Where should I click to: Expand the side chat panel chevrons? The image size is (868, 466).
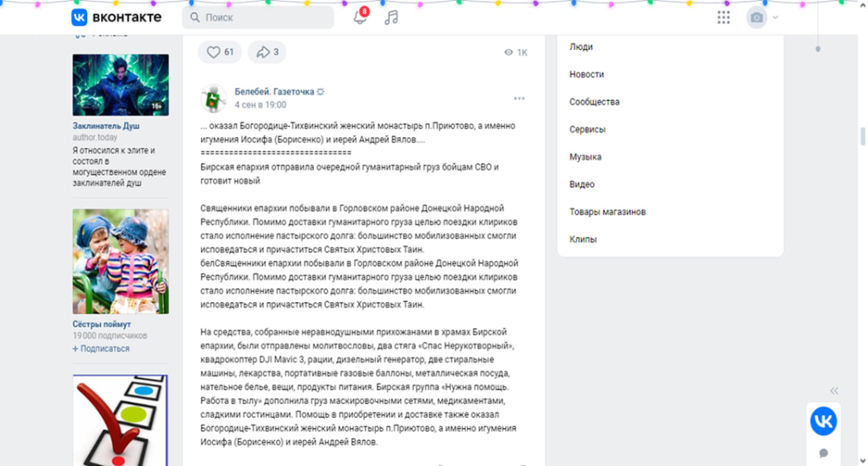coord(834,390)
